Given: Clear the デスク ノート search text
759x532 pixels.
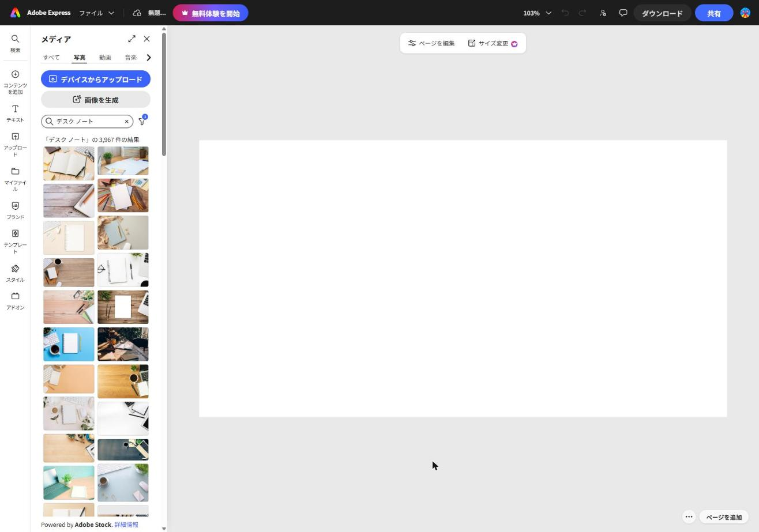Looking at the screenshot, I should [126, 121].
